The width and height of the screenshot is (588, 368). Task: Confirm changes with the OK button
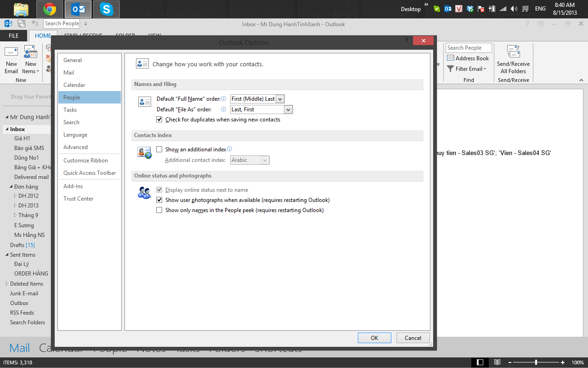click(374, 337)
